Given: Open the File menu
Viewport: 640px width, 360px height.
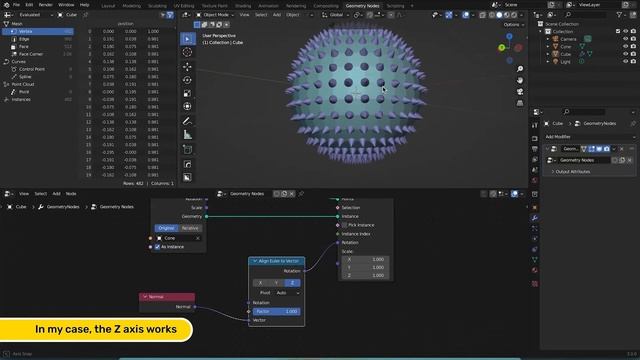Looking at the screenshot, I should coord(16,5).
